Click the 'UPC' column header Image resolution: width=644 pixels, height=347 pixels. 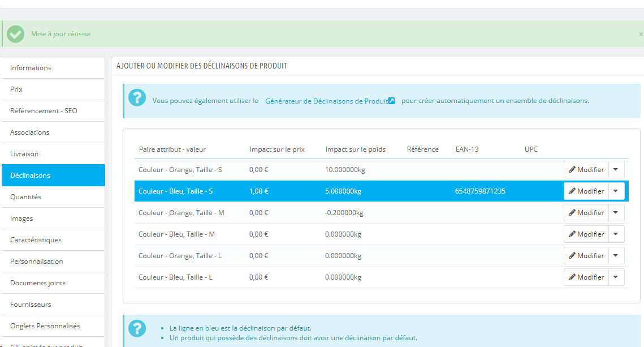[x=531, y=149]
